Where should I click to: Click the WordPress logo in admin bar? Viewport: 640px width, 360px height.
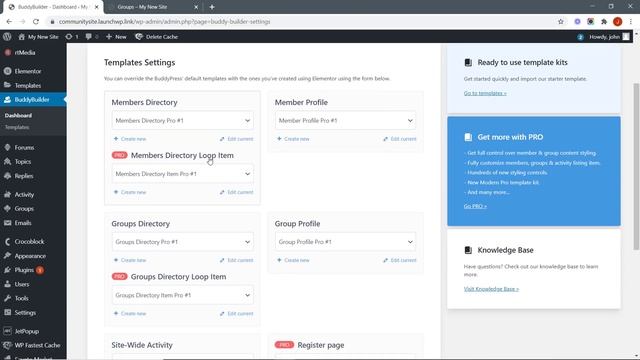pyautogui.click(x=7, y=37)
